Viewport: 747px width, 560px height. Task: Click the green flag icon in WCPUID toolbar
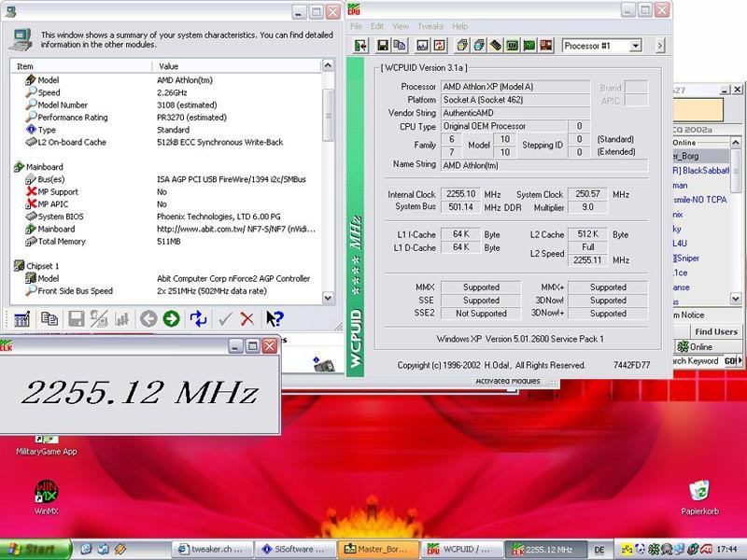click(x=529, y=46)
